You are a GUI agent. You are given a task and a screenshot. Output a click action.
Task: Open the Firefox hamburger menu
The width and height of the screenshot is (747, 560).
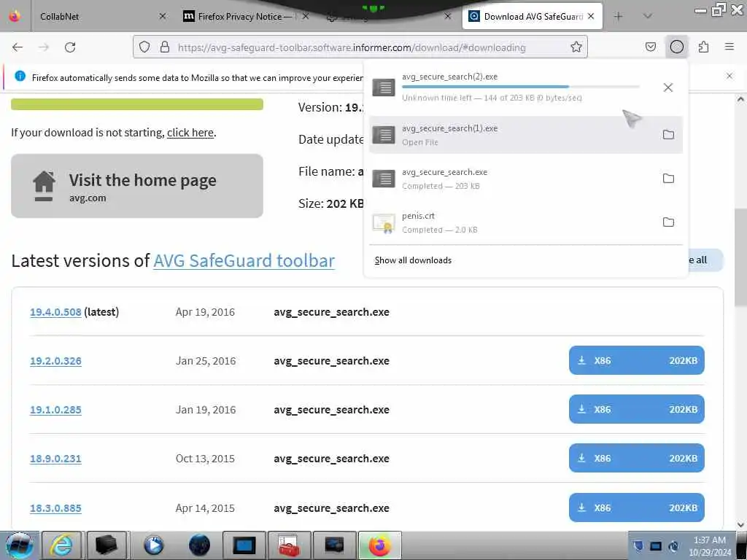click(729, 47)
